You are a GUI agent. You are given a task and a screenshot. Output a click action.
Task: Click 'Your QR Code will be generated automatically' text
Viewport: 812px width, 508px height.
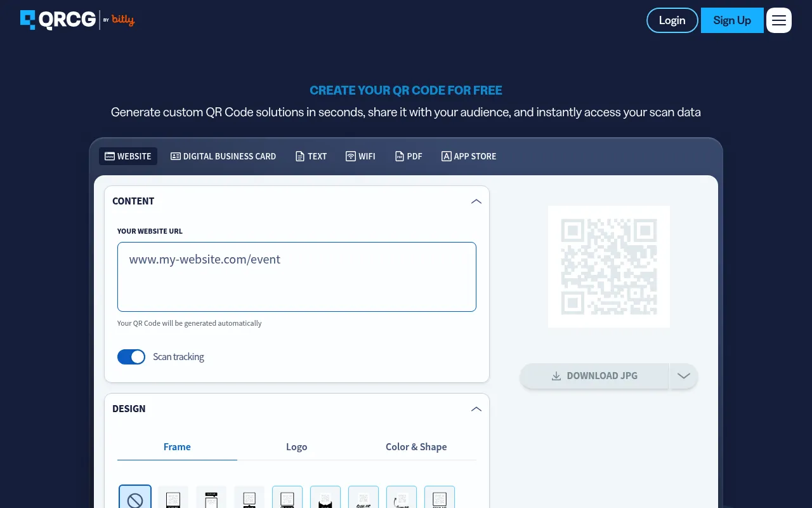point(190,323)
